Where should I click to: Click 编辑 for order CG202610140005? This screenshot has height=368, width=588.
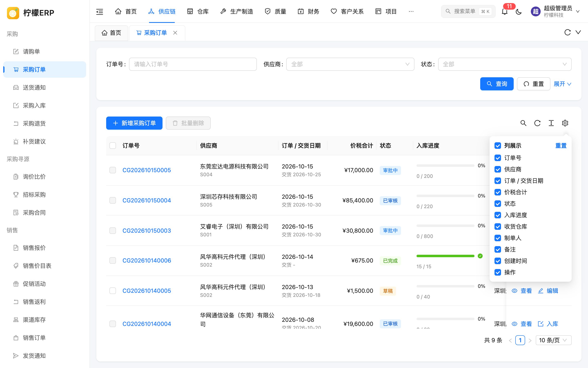548,291
